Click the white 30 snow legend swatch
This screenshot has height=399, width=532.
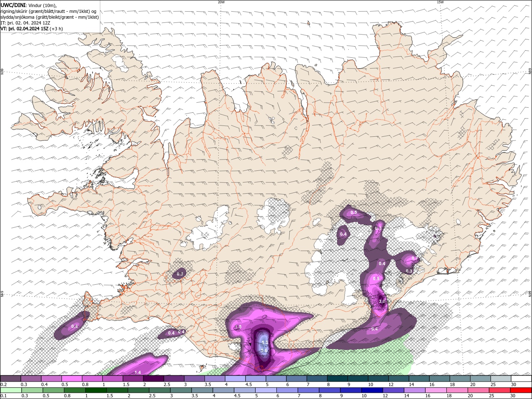pyautogui.click(x=521, y=379)
